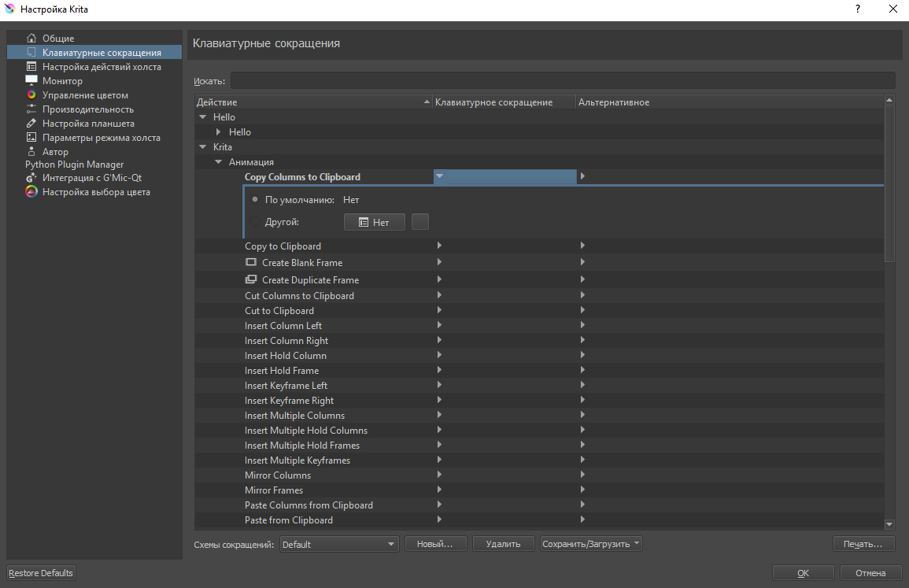Select the 'Другой' custom shortcut radio button
The image size is (909, 588).
point(255,222)
